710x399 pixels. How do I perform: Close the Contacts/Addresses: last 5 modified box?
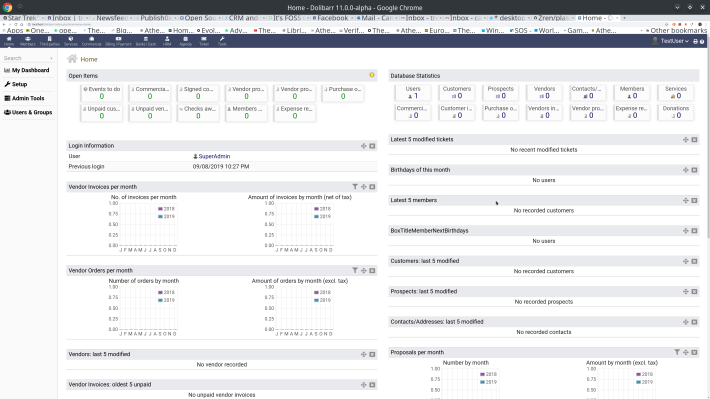coord(694,322)
